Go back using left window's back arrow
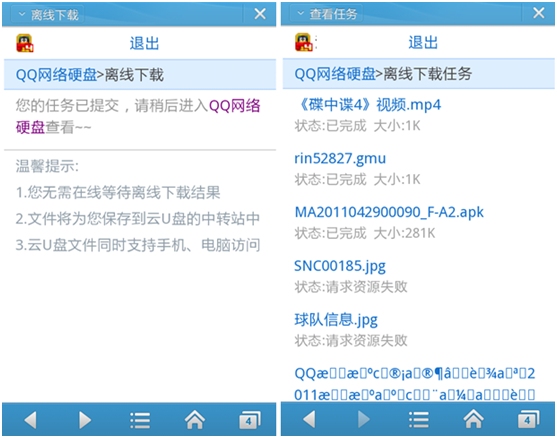The height and width of the screenshot is (438, 557). click(31, 420)
